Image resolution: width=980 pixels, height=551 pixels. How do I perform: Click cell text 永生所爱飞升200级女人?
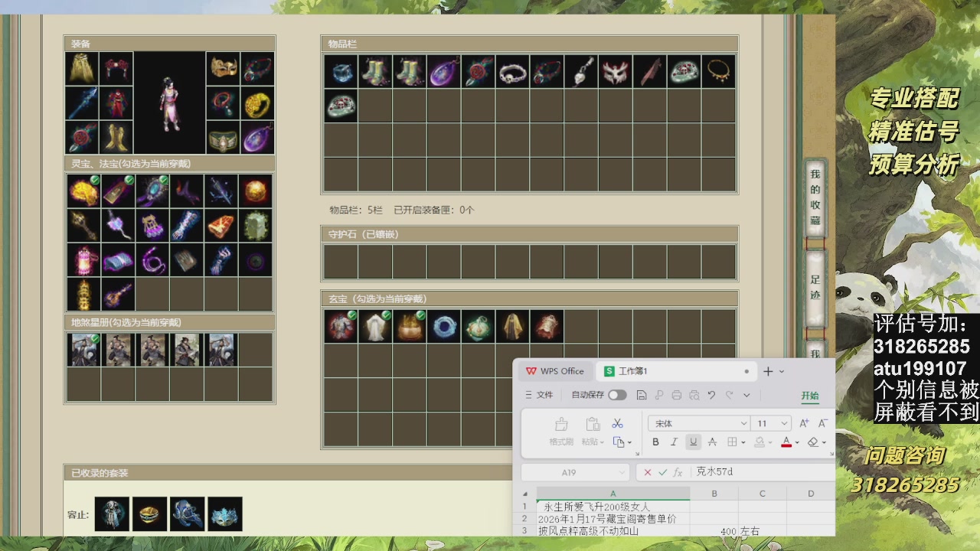(597, 507)
